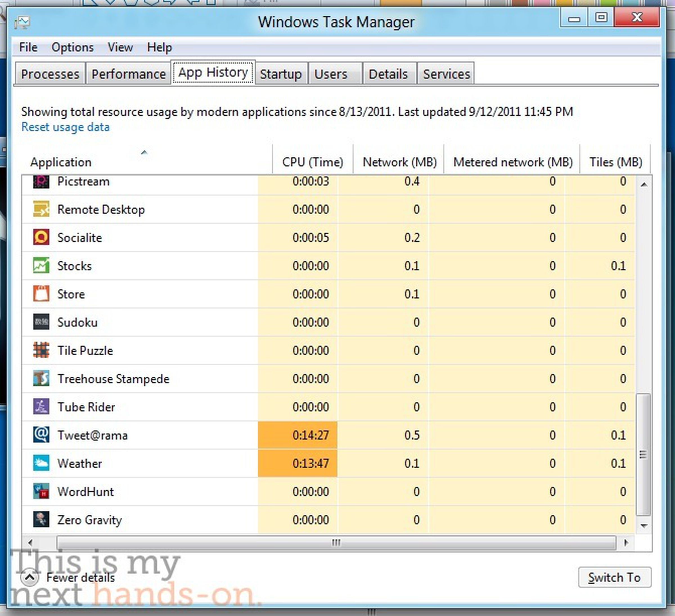This screenshot has width=675, height=616.
Task: Select the Treehouse Stampede row name
Action: click(x=114, y=379)
